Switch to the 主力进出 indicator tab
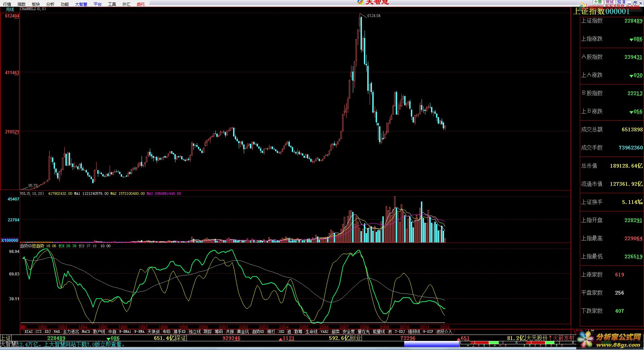Image resolution: width=644 pixels, height=350 pixels. coord(71,332)
